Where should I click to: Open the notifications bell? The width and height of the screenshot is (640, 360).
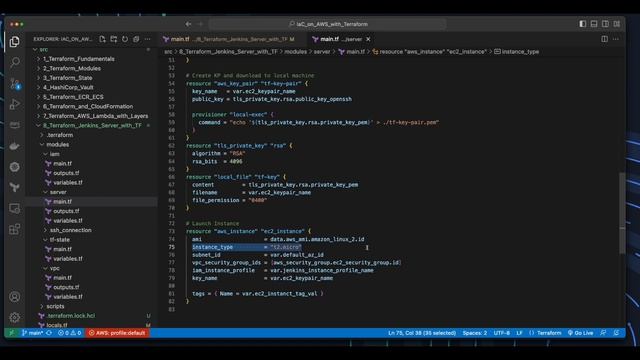coord(616,333)
